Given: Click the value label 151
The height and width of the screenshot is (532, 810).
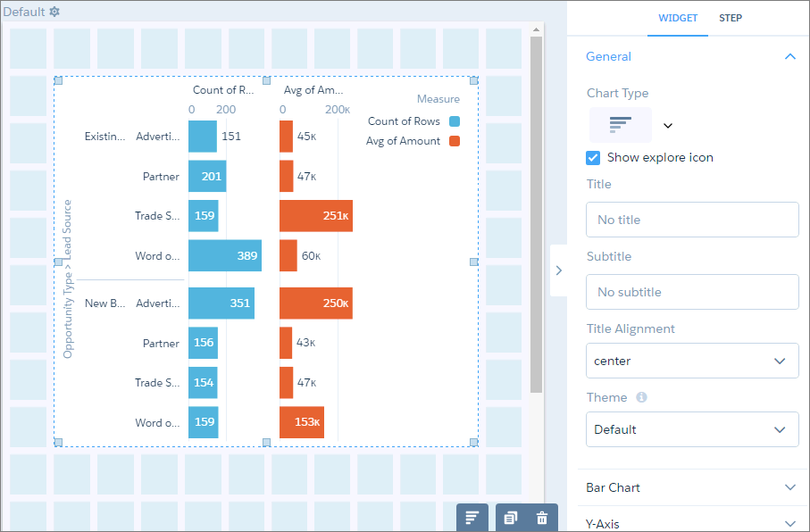Looking at the screenshot, I should pyautogui.click(x=231, y=137).
